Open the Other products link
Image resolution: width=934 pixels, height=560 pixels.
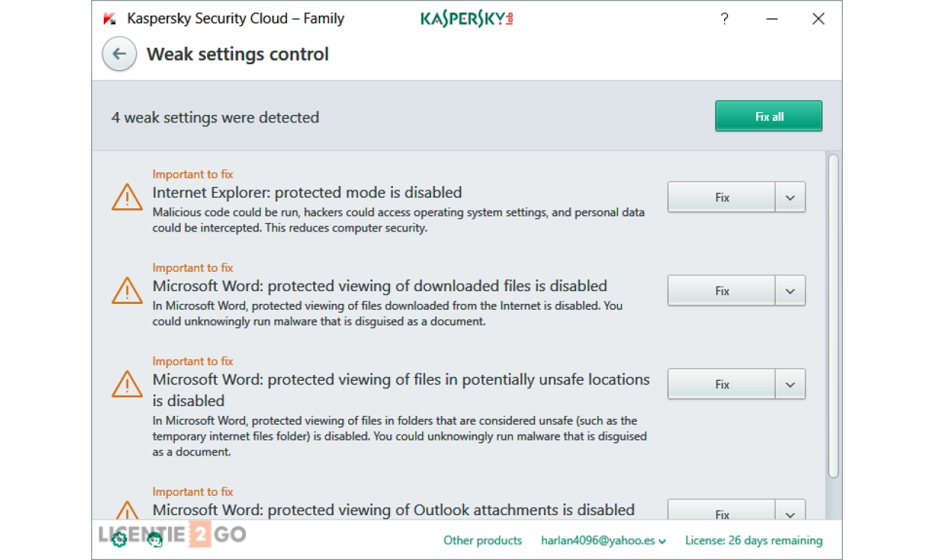tap(483, 541)
